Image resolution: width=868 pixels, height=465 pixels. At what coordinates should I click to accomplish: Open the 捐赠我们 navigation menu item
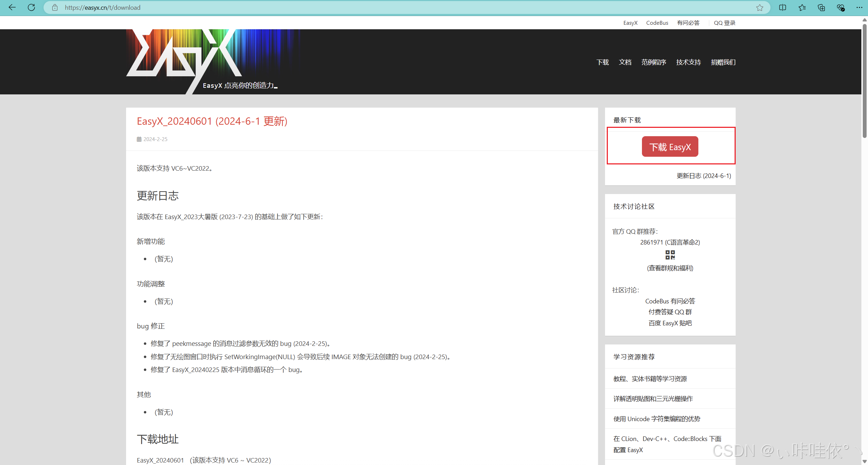[723, 62]
